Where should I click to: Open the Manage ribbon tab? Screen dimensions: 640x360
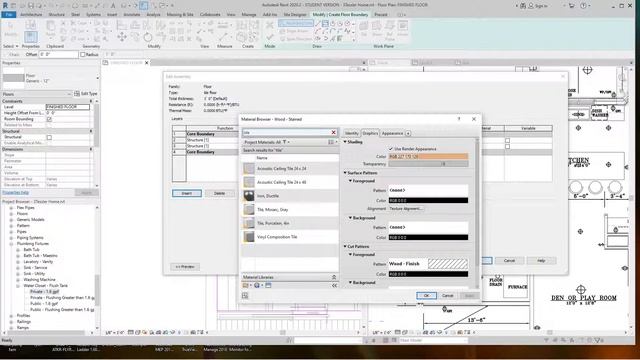coord(249,15)
